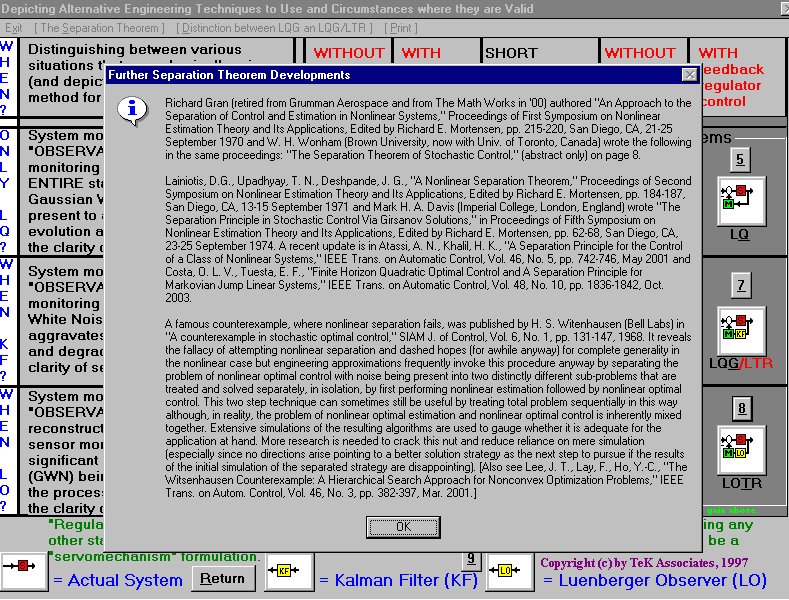Click the vertical 'WHEN KF?' row label

tap(5, 320)
